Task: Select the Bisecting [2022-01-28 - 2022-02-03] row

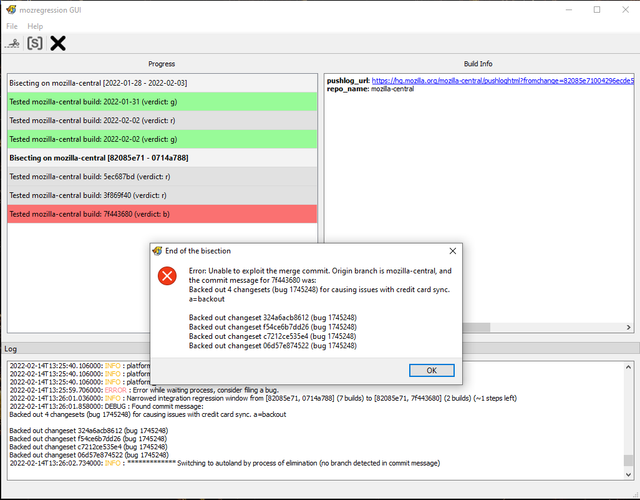Action: pyautogui.click(x=162, y=83)
